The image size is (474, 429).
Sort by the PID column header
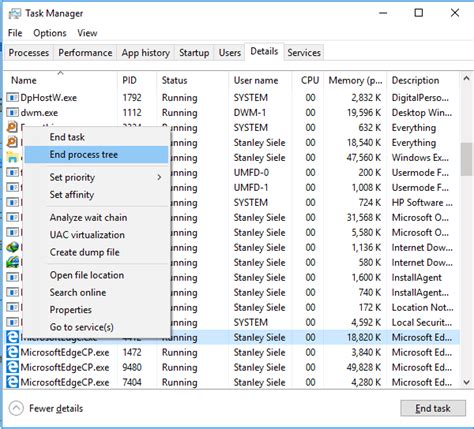[x=137, y=80]
